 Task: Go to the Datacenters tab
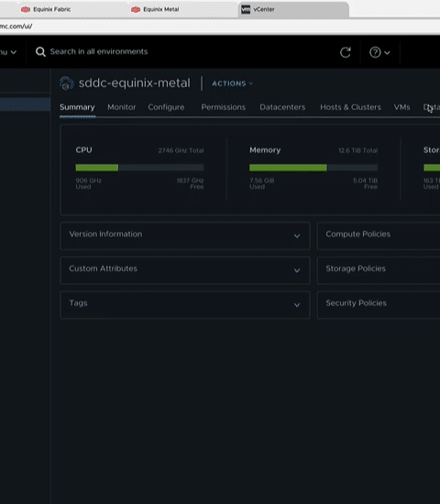coord(282,107)
